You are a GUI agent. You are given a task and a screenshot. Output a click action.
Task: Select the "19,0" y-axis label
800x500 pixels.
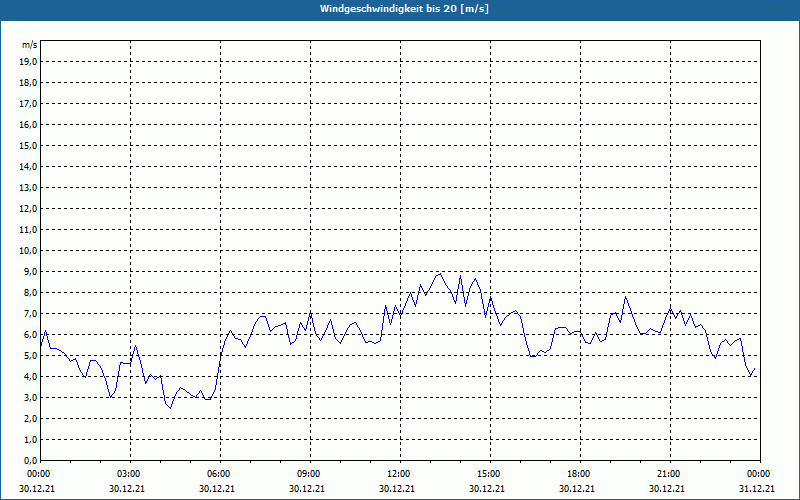click(28, 62)
